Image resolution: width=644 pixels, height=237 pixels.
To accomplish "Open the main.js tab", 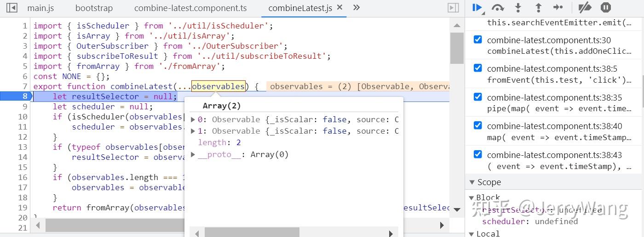I will (40, 8).
